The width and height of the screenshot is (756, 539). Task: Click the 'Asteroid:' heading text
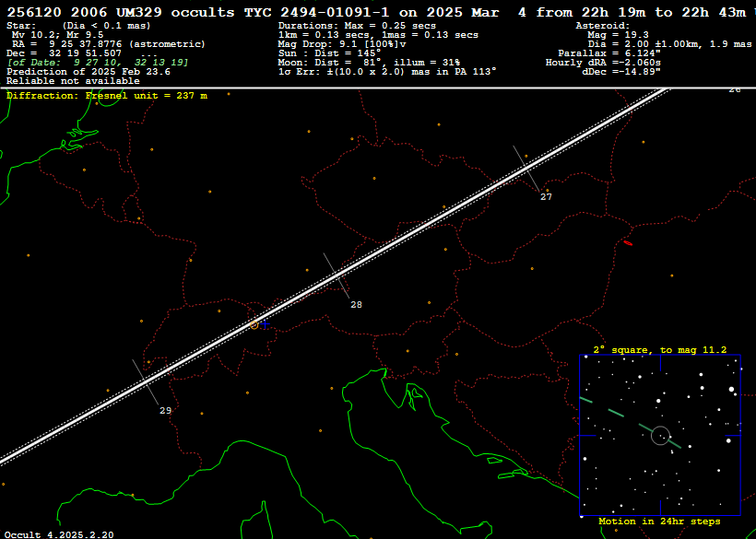pyautogui.click(x=603, y=26)
